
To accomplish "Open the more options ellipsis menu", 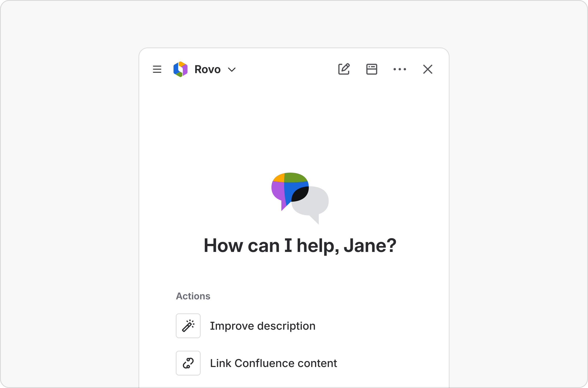I will coord(400,69).
